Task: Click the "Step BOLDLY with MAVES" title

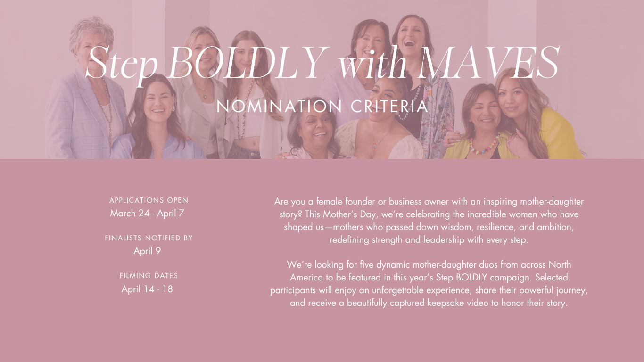Action: [322, 63]
